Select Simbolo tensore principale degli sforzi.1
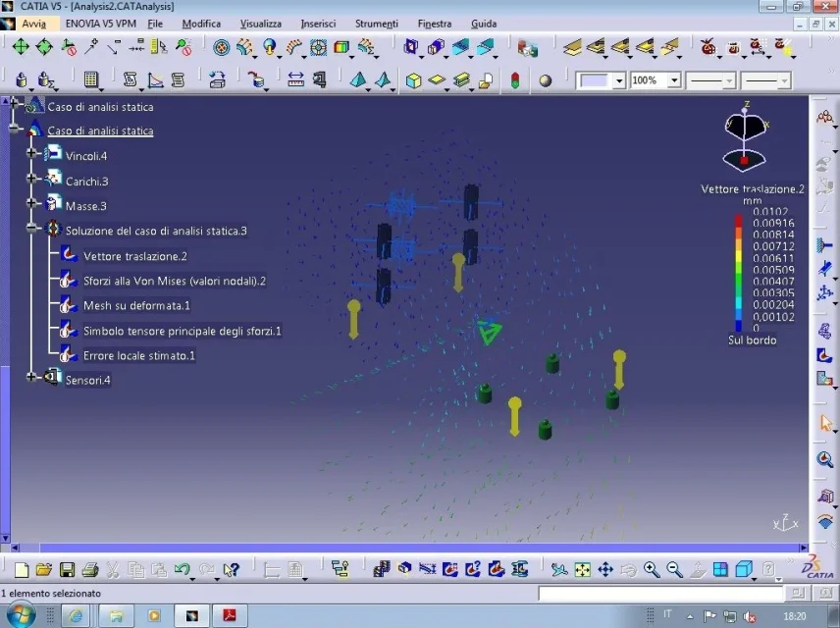Screen dimensions: 840x628 click(x=183, y=331)
